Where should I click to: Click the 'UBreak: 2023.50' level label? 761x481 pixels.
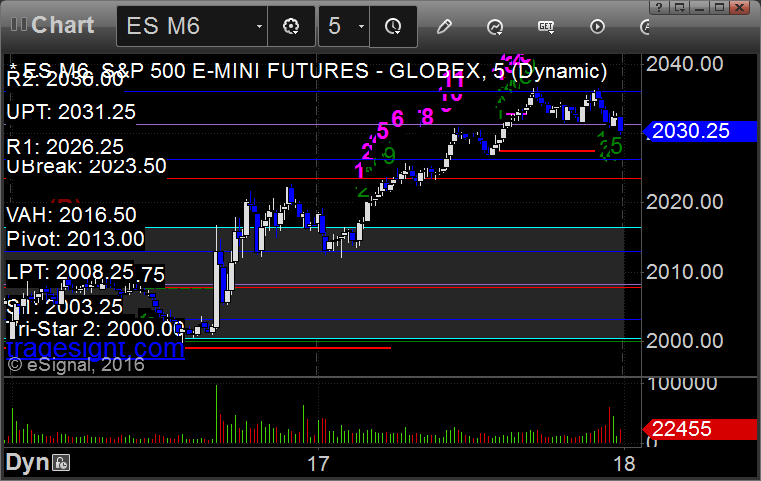coord(86,166)
